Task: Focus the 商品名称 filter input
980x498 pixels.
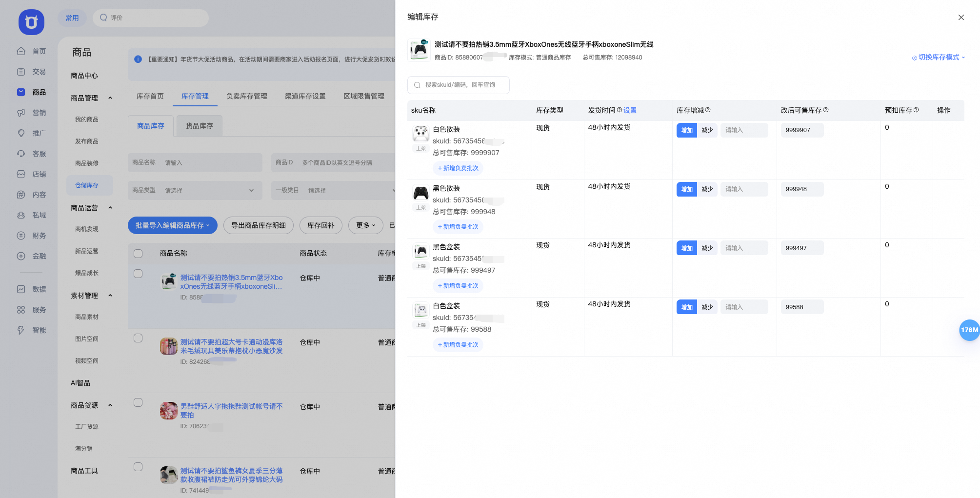Action: click(195, 162)
